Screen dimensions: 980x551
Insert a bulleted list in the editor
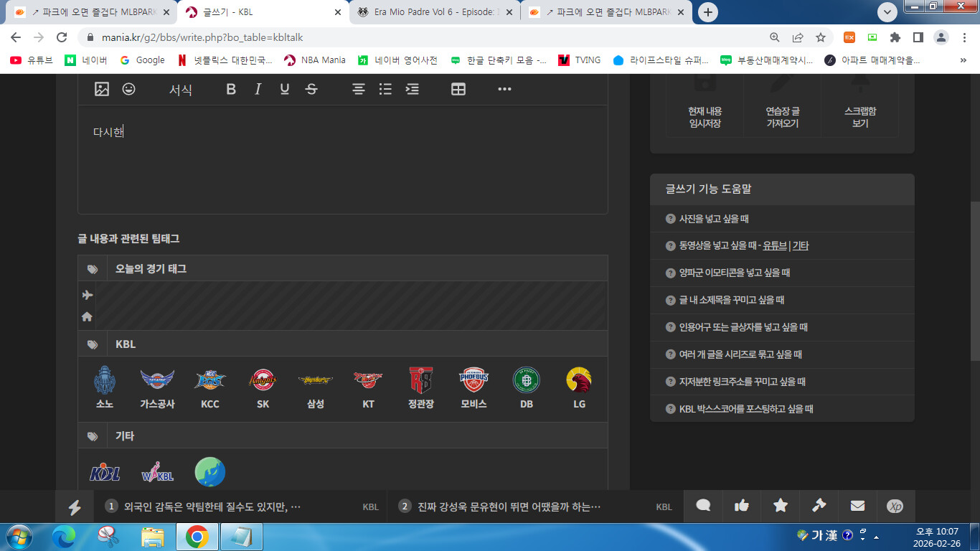tap(385, 89)
